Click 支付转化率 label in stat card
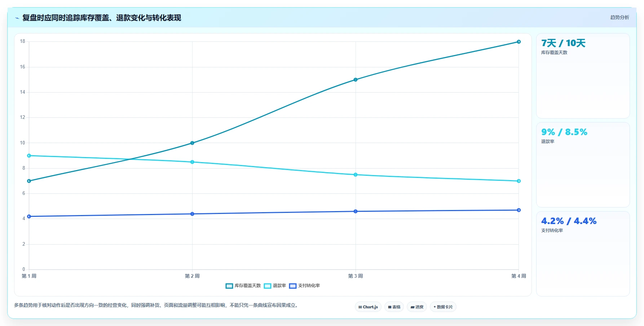 (x=552, y=231)
